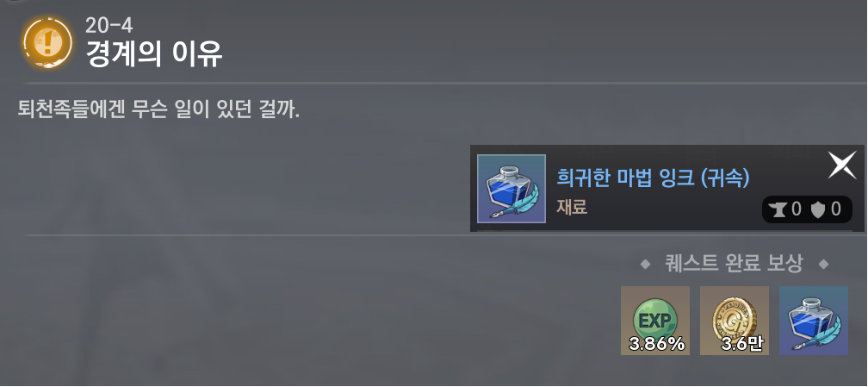Close the rare magic ink tooltip
This screenshot has height=387, width=868.
coord(841,165)
